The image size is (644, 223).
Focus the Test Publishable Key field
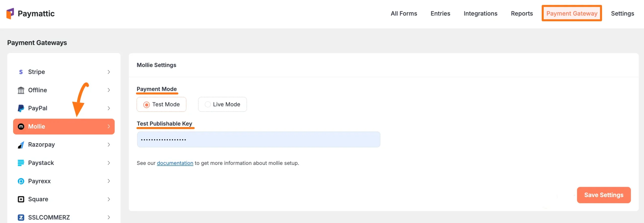coord(259,139)
